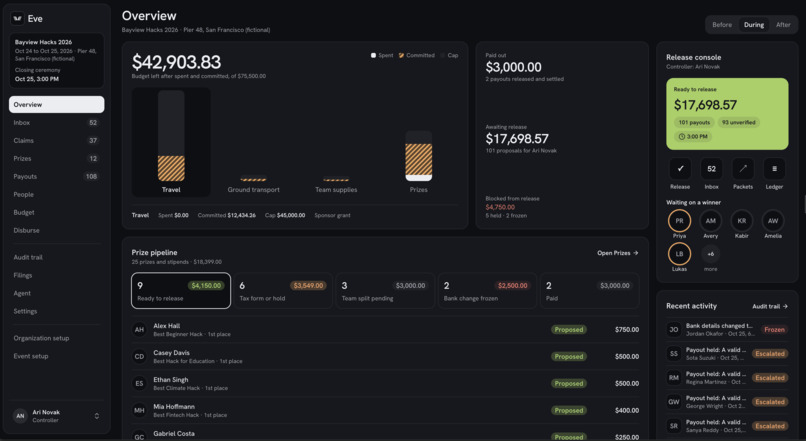This screenshot has width=806, height=441.
Task: Click Escalated badge for Sota Suzuki
Action: point(770,354)
